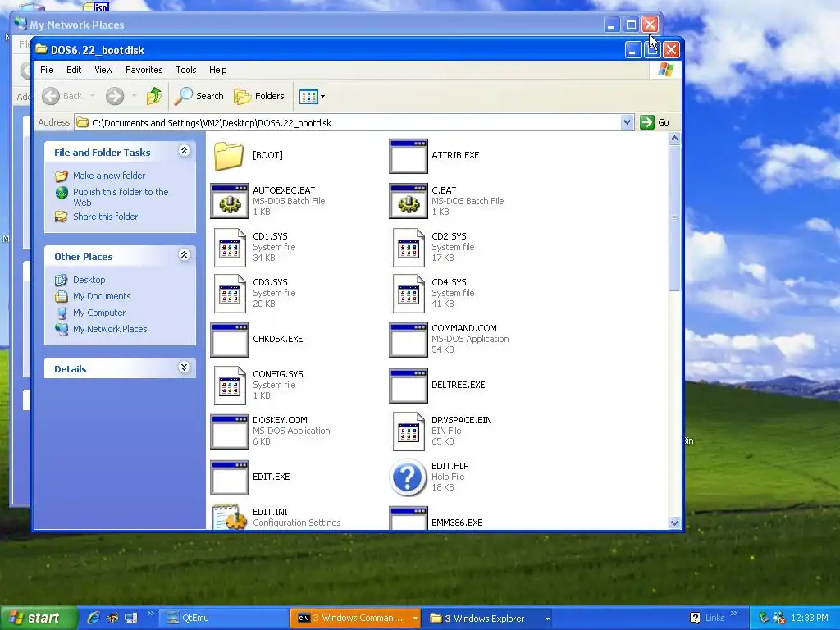Open the Back history dropdown arrow
This screenshot has width=840, height=630.
[92, 96]
